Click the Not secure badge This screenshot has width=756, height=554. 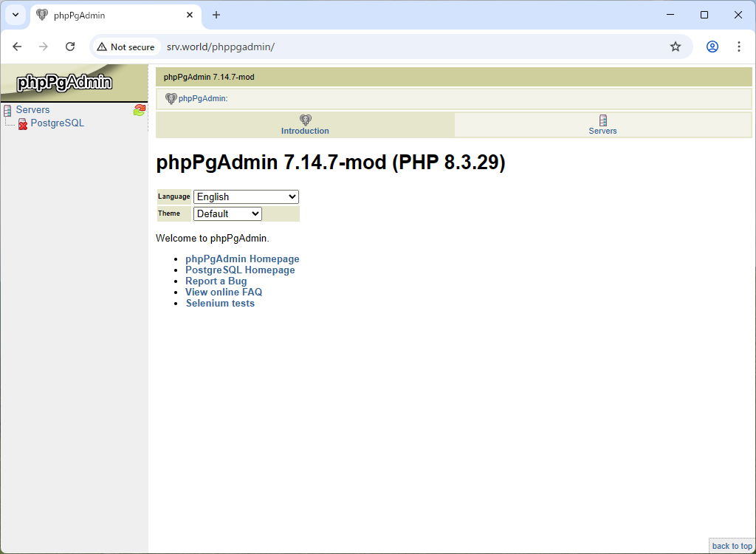click(126, 46)
